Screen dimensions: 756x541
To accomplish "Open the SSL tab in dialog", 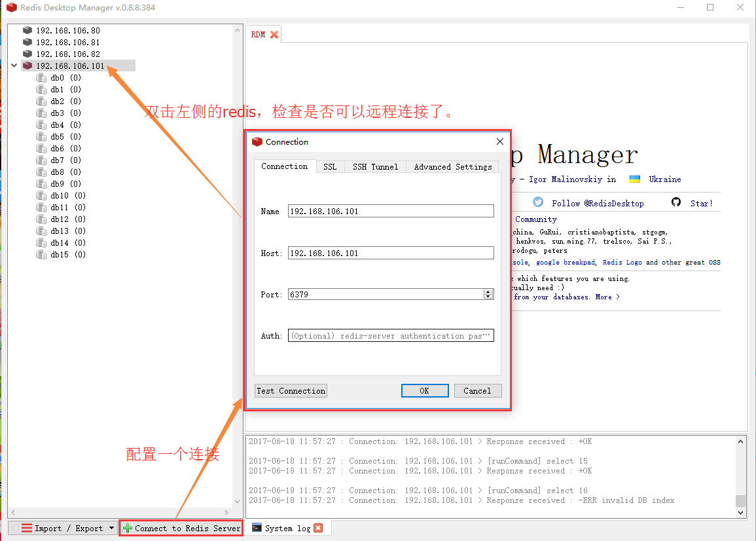I will click(x=331, y=167).
